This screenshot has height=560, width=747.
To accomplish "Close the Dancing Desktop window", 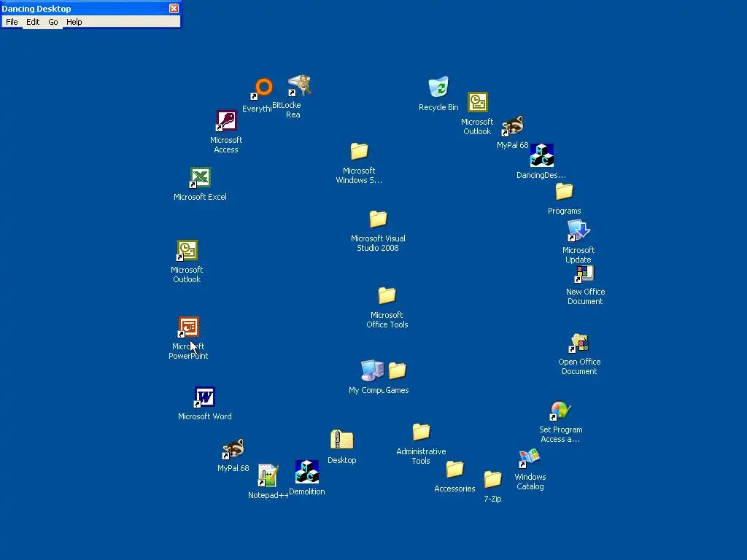I will tap(174, 9).
